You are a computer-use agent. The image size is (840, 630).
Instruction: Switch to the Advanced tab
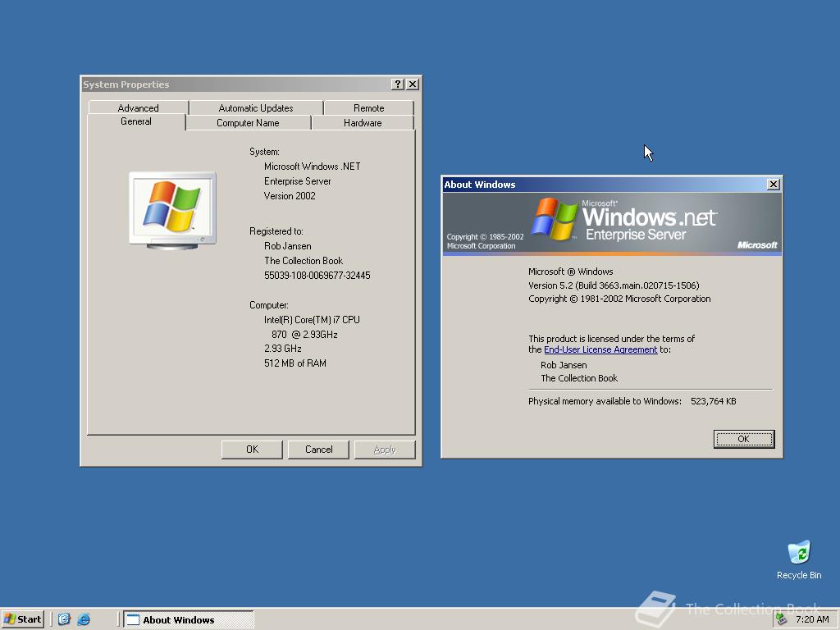pos(138,107)
